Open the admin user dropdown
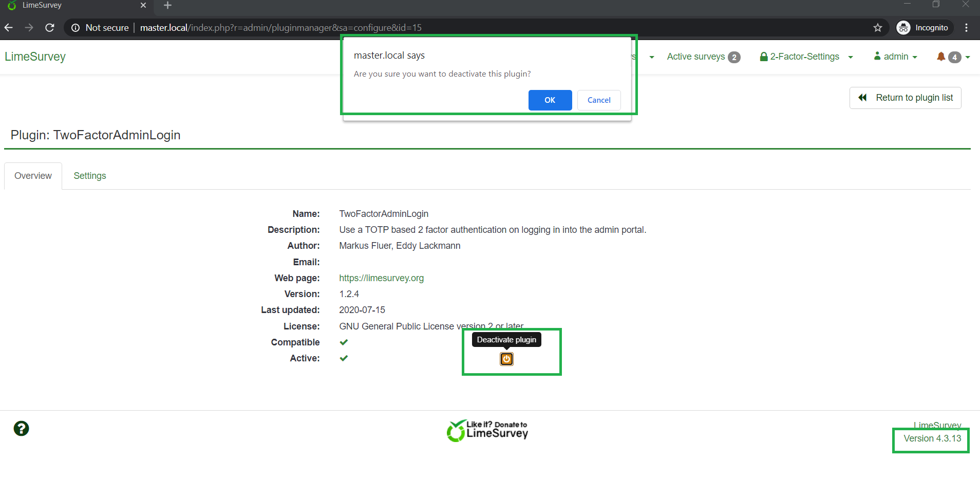This screenshot has width=980, height=495. point(896,57)
